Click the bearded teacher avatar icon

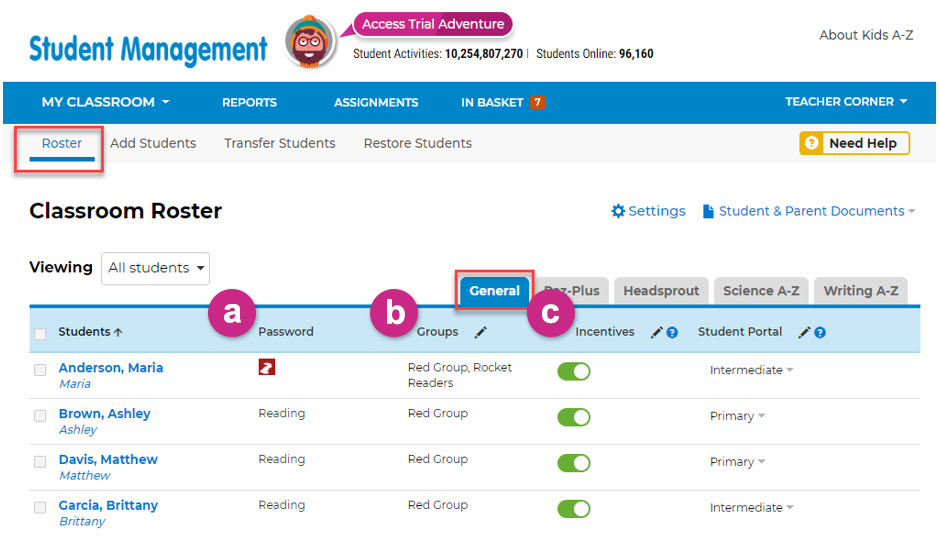[x=309, y=42]
